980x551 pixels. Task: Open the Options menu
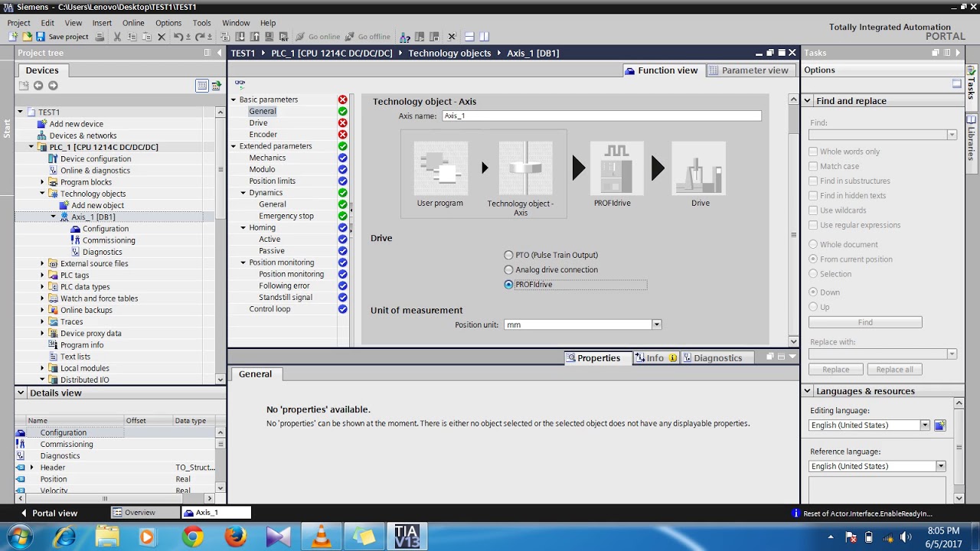point(168,23)
